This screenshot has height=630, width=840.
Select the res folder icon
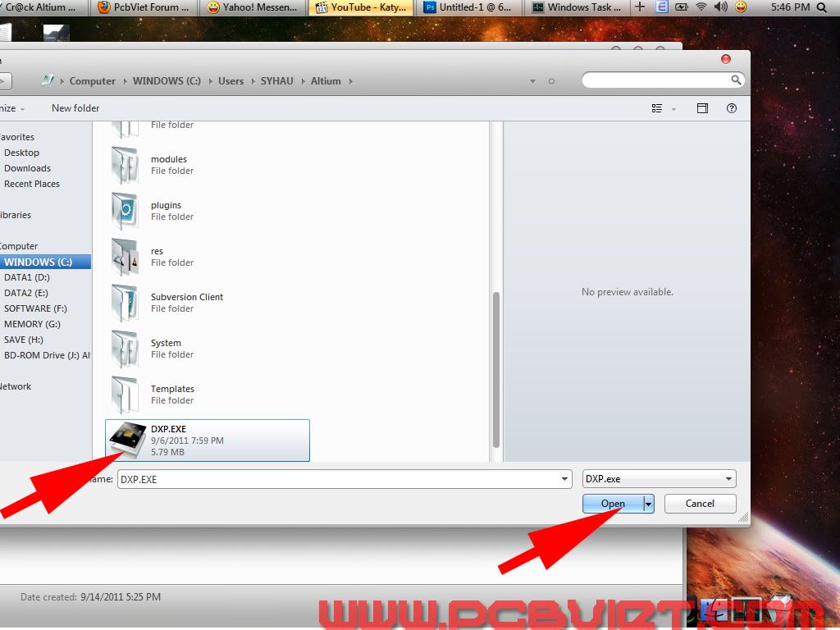click(126, 257)
